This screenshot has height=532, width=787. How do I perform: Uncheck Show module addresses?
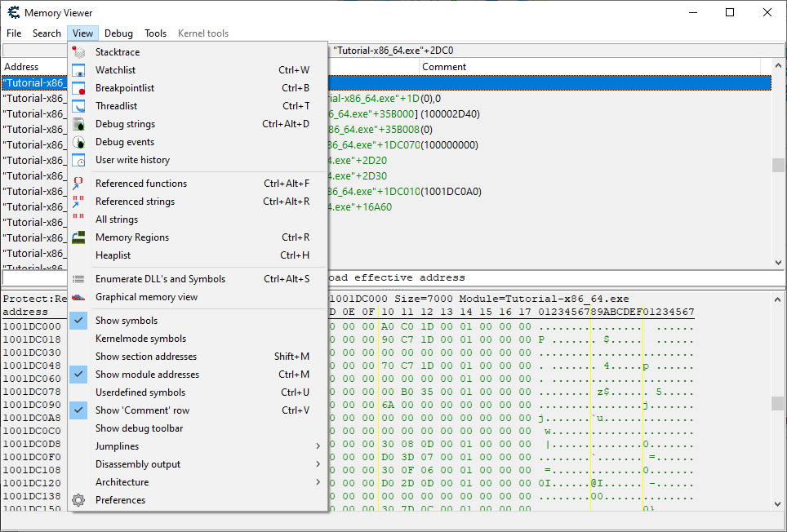tap(147, 375)
